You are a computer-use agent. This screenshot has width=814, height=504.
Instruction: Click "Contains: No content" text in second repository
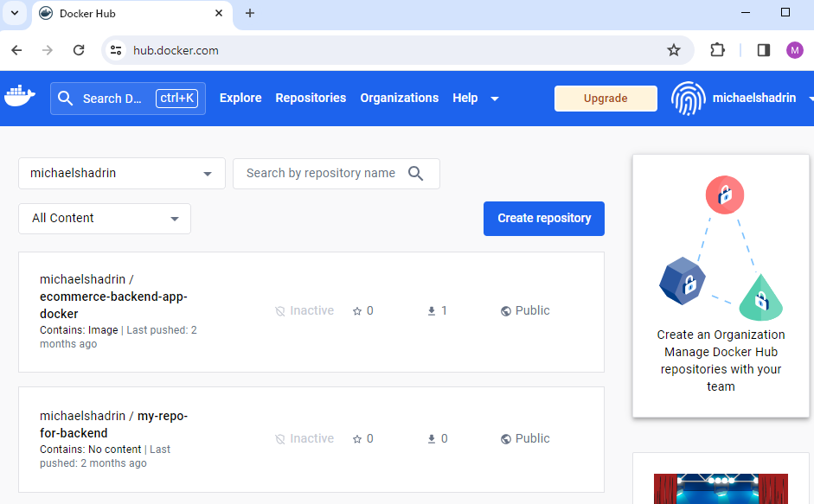point(90,450)
